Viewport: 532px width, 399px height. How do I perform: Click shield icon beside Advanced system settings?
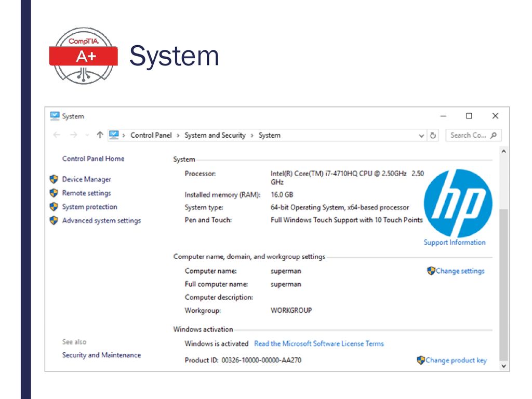[54, 220]
